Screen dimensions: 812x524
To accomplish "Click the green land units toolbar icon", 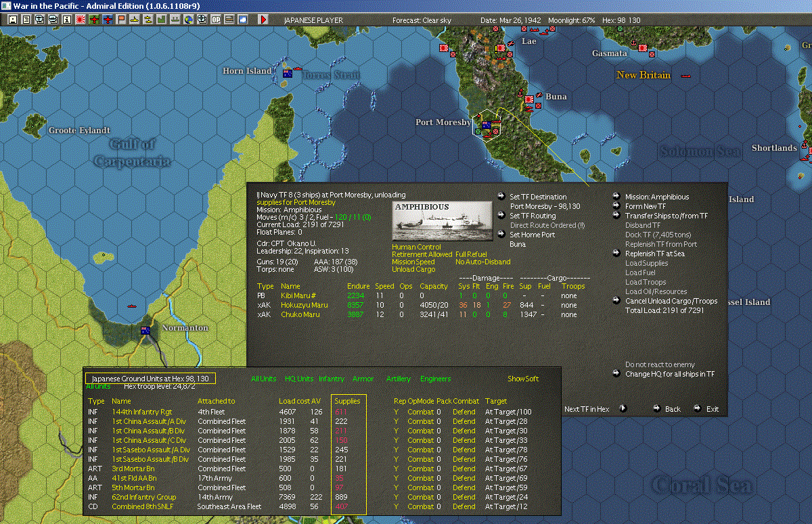I will point(162,20).
